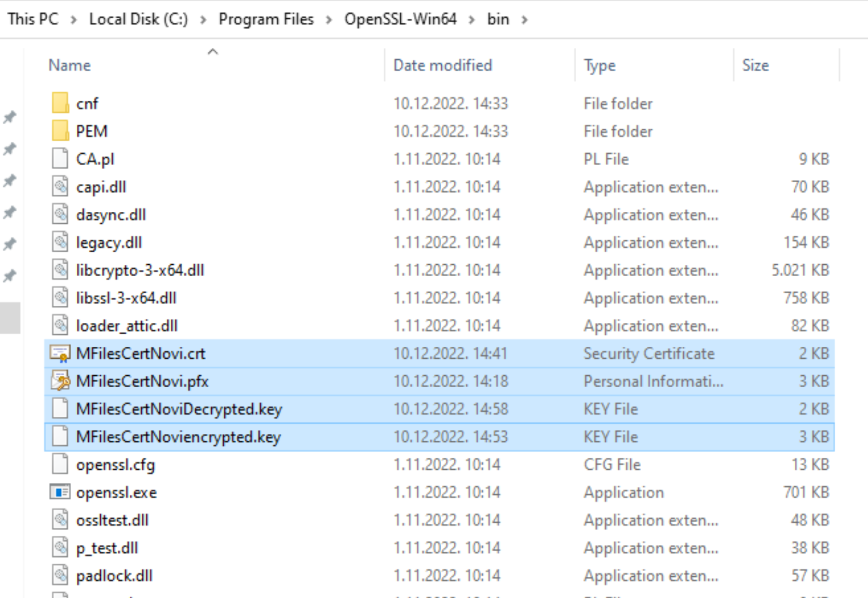Click the MFilesCertNovi.pfx personal exchange icon
868x598 pixels.
pyautogui.click(x=59, y=381)
